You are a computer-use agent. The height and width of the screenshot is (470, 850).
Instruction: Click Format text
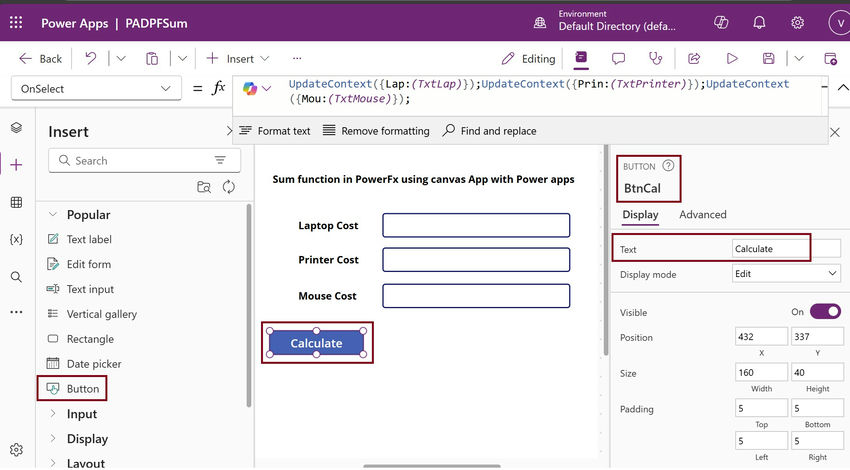(x=275, y=131)
